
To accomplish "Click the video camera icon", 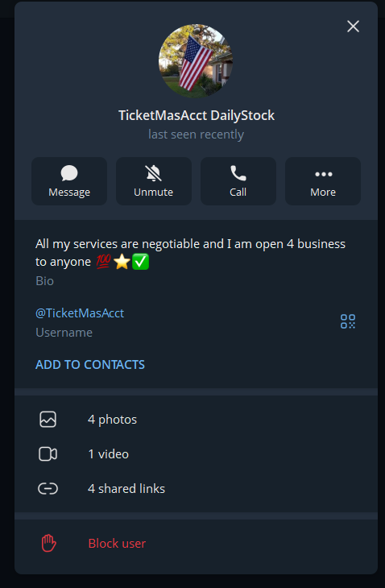I will point(48,454).
